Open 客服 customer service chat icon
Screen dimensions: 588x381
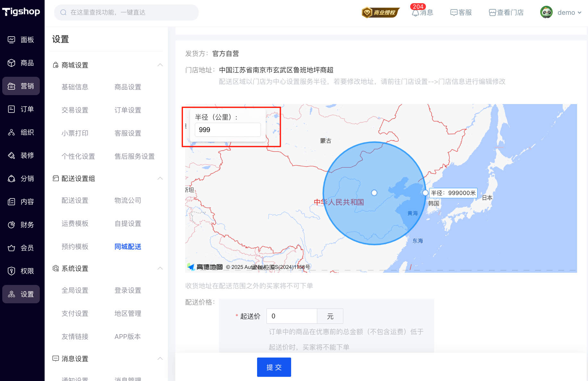pos(454,13)
